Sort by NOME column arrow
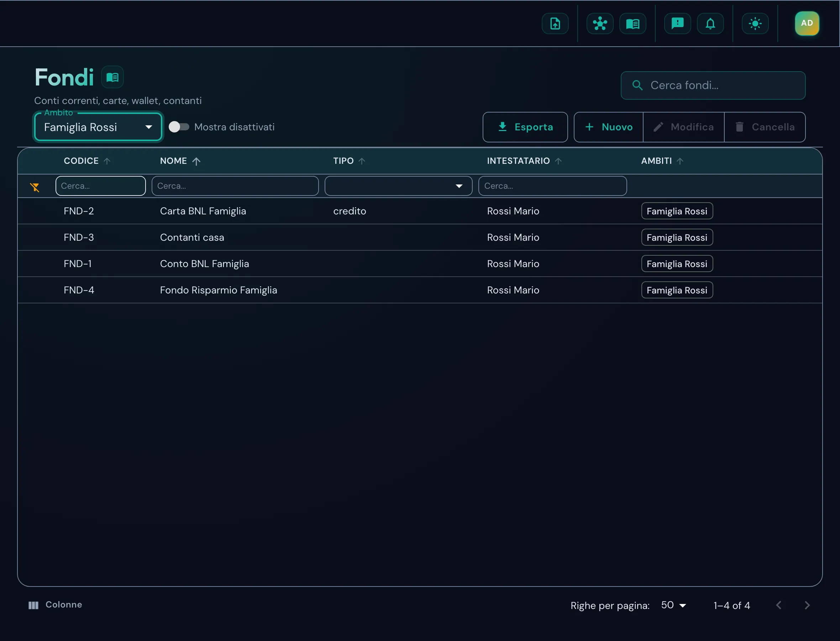840x641 pixels. (x=196, y=161)
